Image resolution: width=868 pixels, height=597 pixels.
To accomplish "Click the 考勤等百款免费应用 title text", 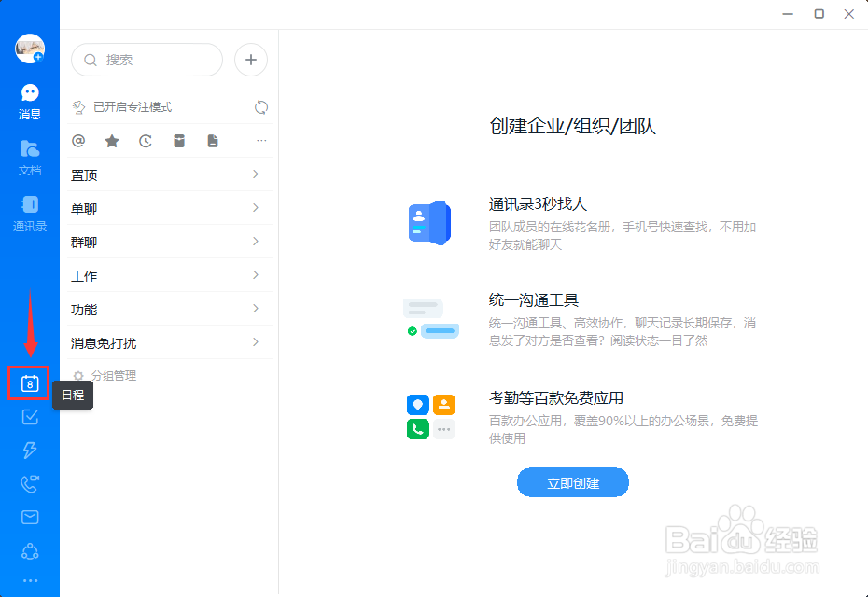I will point(555,397).
